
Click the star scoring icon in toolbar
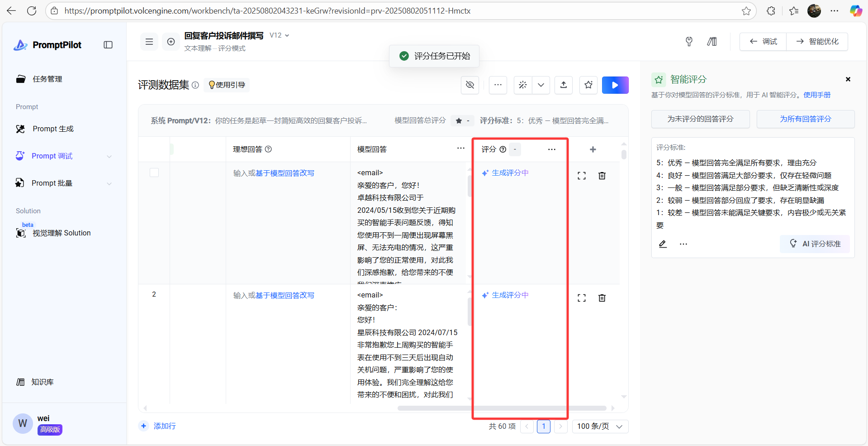(x=588, y=85)
